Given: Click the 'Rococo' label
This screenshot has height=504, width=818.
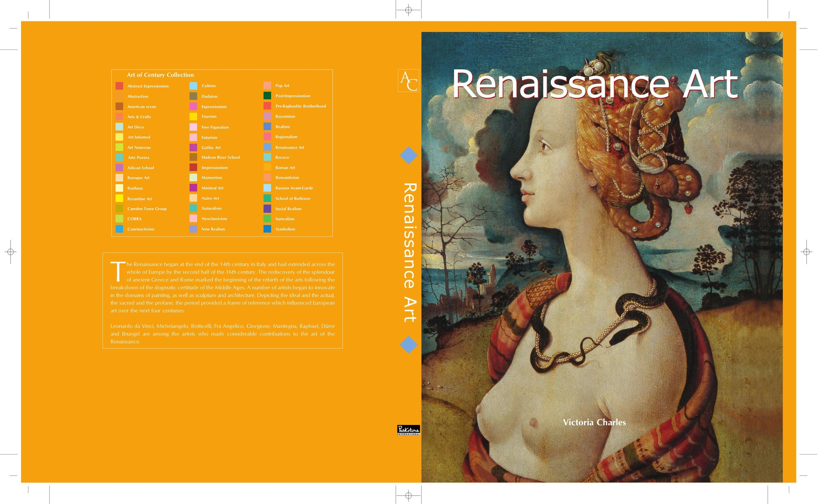Looking at the screenshot, I should pos(282,157).
